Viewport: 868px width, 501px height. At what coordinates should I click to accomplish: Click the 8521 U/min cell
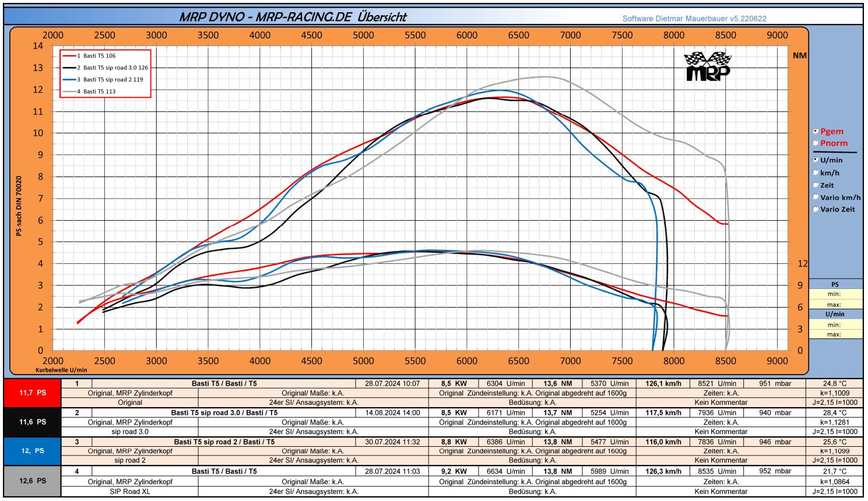[x=717, y=383]
